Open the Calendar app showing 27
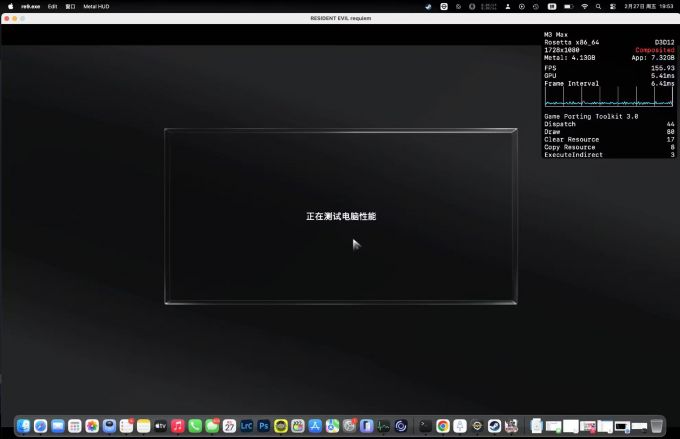Image resolution: width=680 pixels, height=439 pixels. click(x=229, y=426)
